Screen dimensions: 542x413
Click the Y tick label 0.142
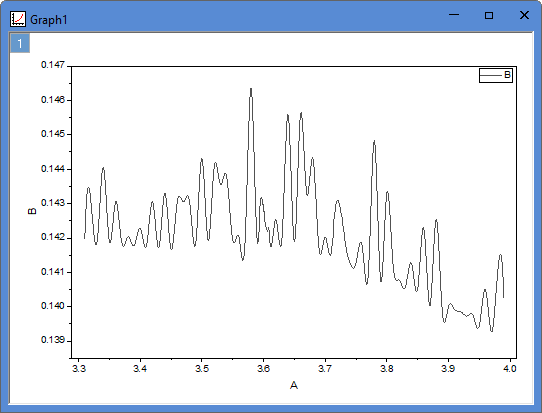click(x=53, y=237)
